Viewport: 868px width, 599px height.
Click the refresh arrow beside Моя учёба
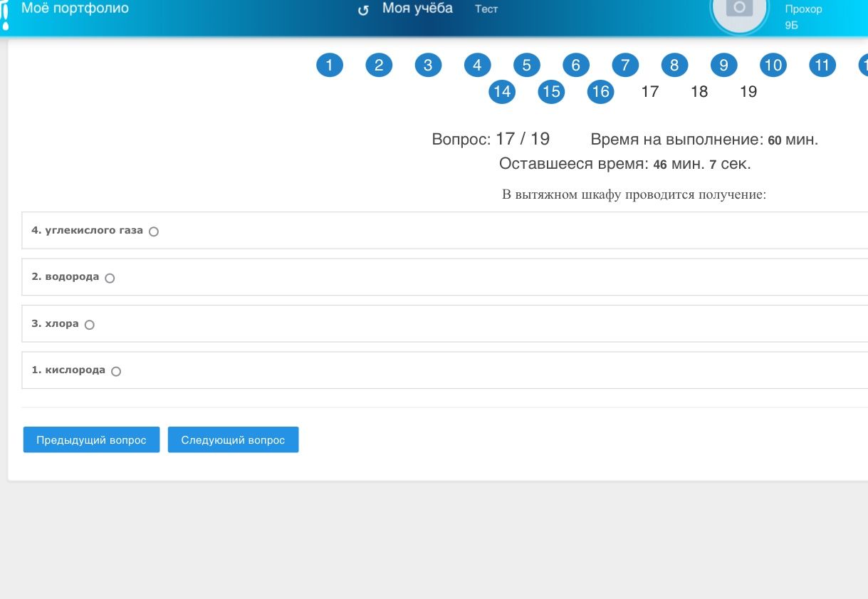(363, 10)
